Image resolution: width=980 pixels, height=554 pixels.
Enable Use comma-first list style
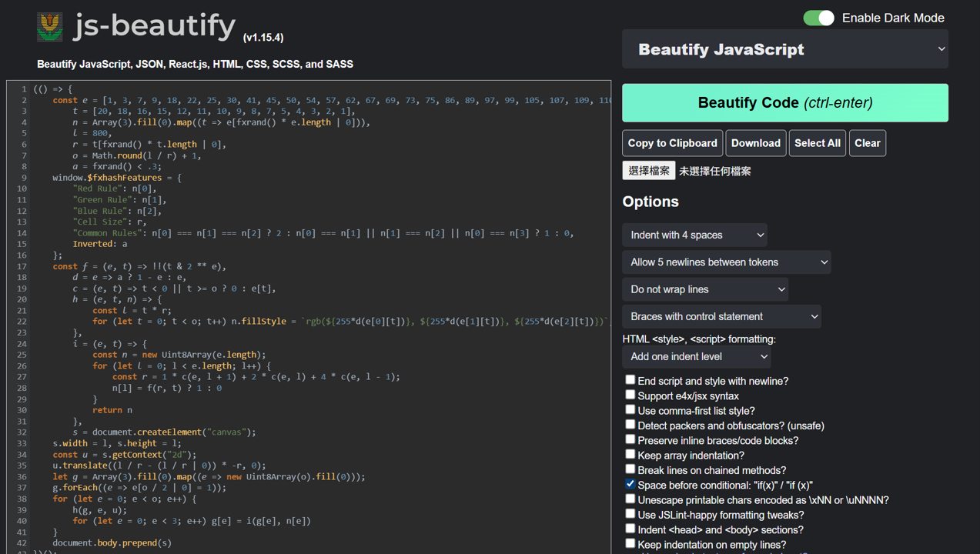point(630,410)
